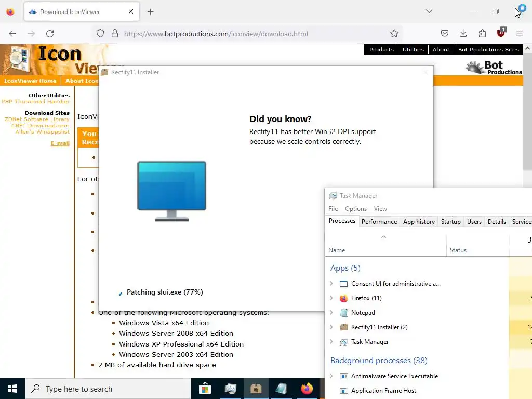Open the list all tabs dropdown arrow
Viewport: 532px width, 399px height.
429,11
